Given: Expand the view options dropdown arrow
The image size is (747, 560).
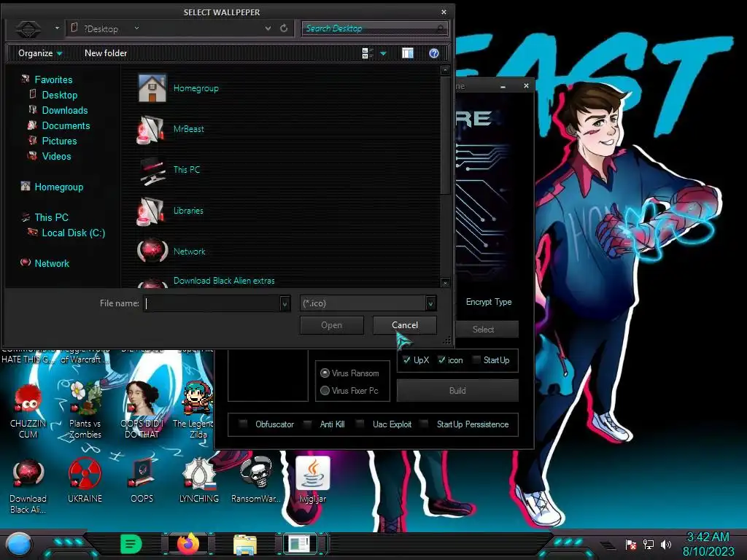Looking at the screenshot, I should point(383,53).
